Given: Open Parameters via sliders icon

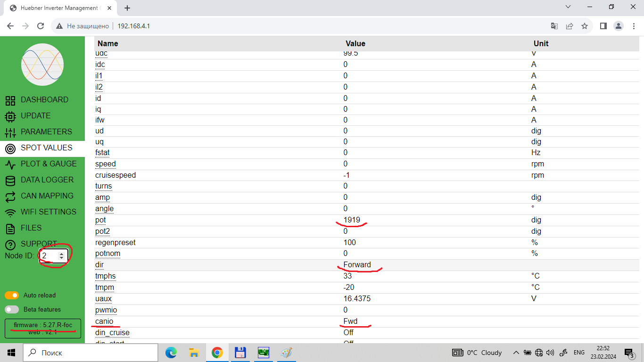Looking at the screenshot, I should (x=10, y=132).
